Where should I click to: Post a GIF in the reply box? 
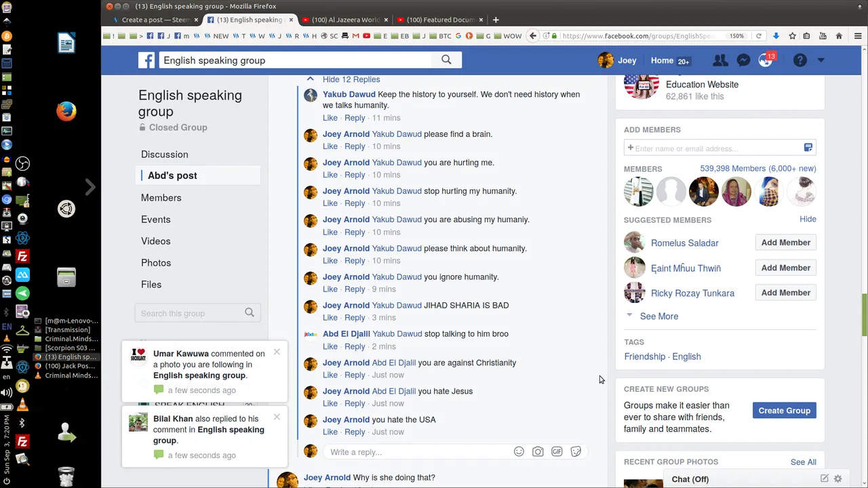tap(557, 451)
